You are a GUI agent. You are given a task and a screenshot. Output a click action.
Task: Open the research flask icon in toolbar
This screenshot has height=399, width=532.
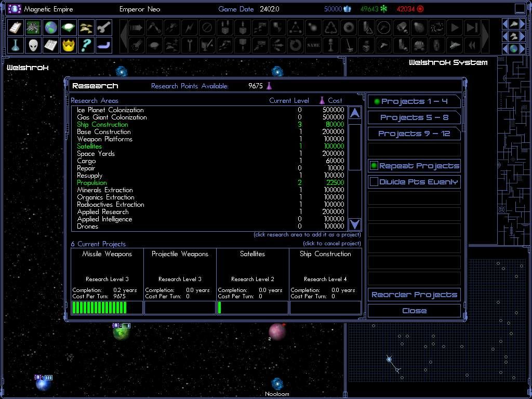click(x=16, y=45)
